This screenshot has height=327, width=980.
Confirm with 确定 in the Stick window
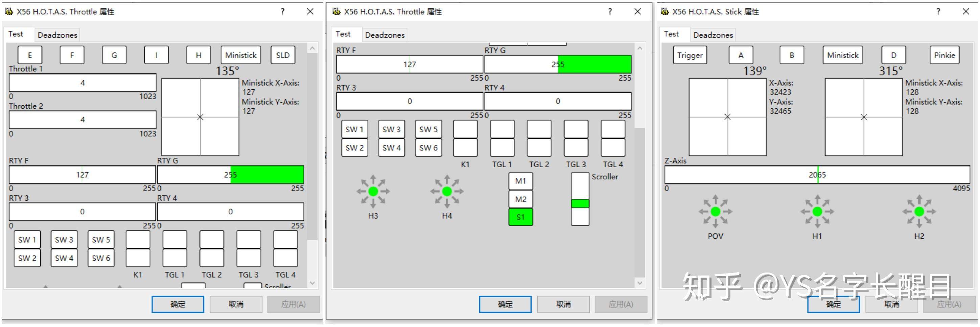tap(833, 305)
